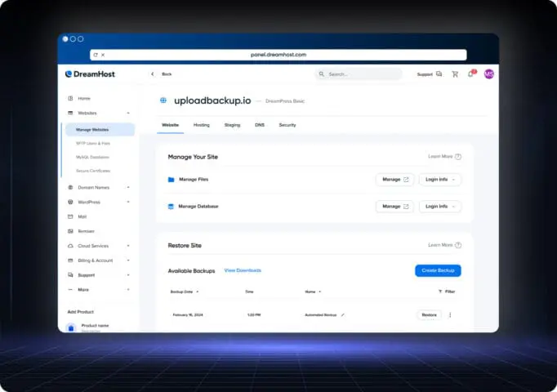This screenshot has height=392, width=557.
Task: Click Manage button for Manage Files
Action: pyautogui.click(x=394, y=180)
